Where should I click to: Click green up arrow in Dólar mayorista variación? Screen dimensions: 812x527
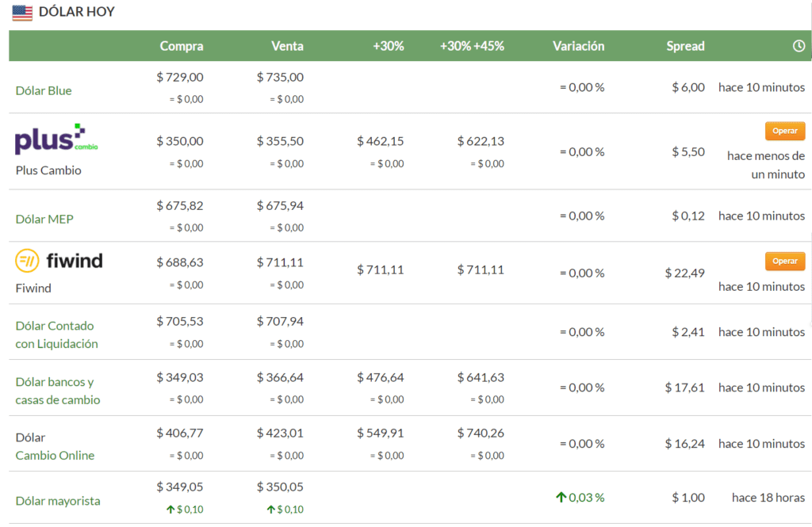(561, 498)
